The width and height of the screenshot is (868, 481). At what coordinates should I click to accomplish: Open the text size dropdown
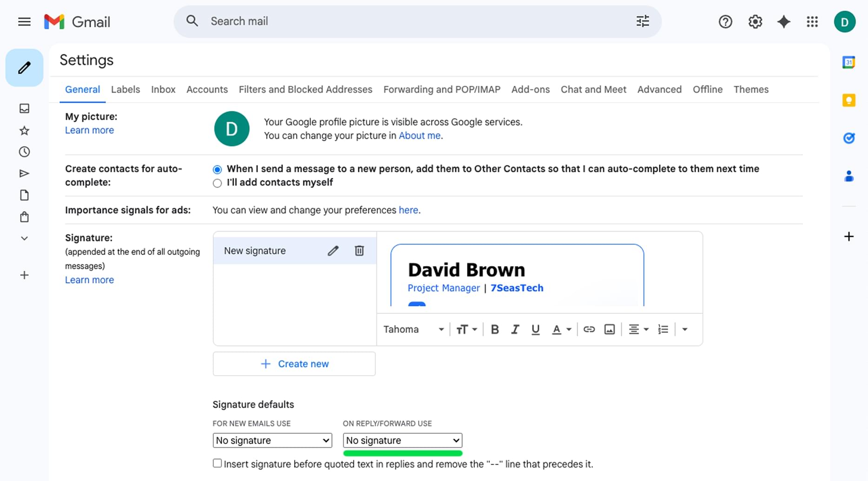467,329
